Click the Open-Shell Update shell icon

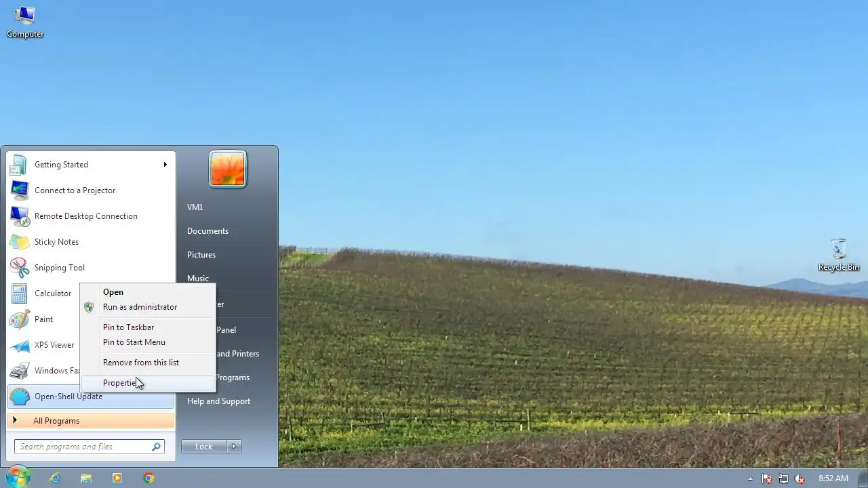(x=20, y=396)
